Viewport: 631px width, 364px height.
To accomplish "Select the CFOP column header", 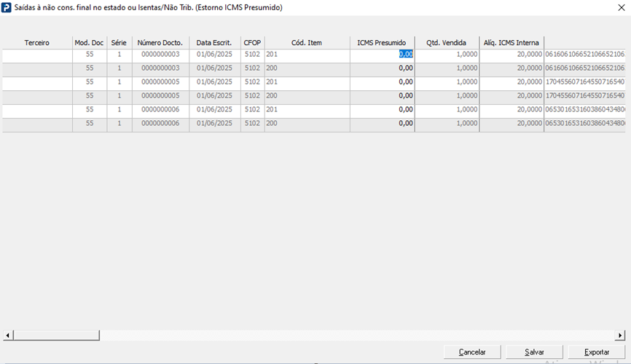I will point(252,43).
